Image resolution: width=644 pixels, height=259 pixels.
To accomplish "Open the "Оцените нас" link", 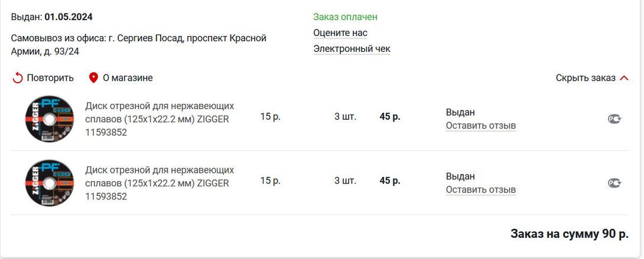I will pyautogui.click(x=340, y=33).
